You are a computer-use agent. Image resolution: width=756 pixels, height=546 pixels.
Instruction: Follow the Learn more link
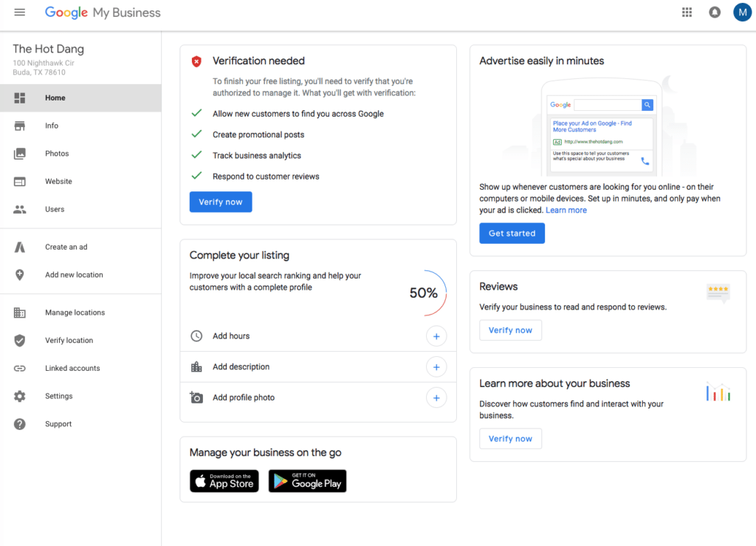click(x=566, y=211)
